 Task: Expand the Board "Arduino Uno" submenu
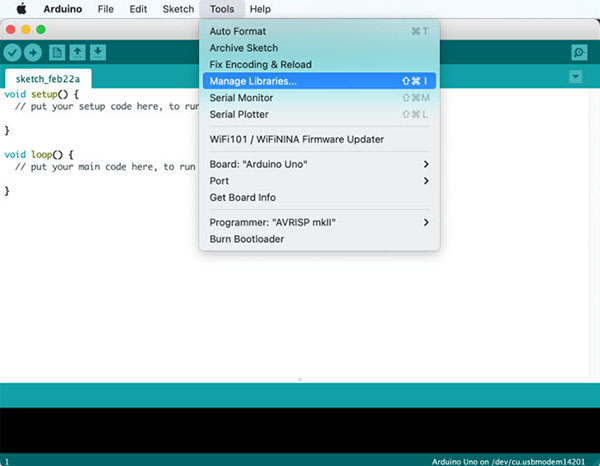coord(318,164)
